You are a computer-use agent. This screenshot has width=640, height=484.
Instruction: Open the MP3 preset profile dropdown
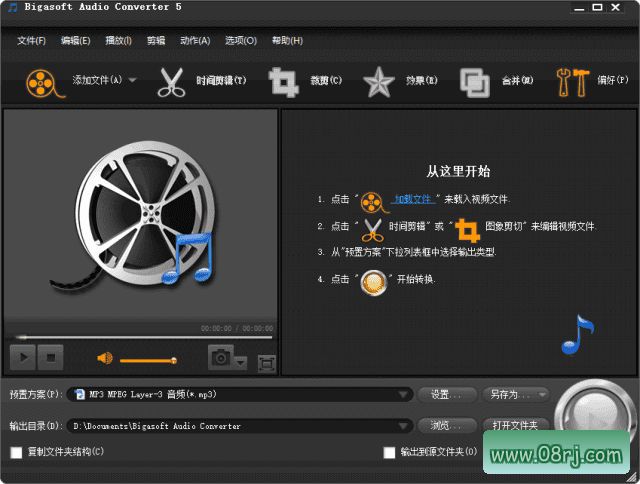[x=402, y=394]
